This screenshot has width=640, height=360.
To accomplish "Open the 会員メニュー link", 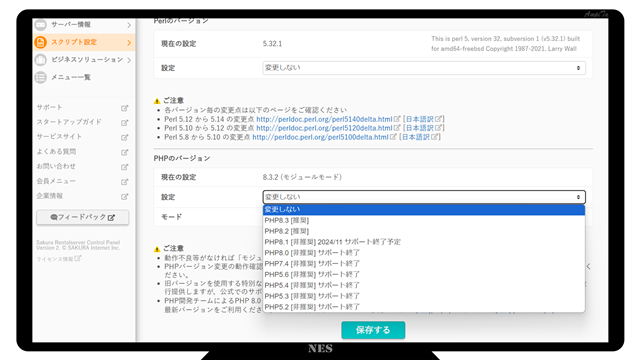I will tap(56, 181).
